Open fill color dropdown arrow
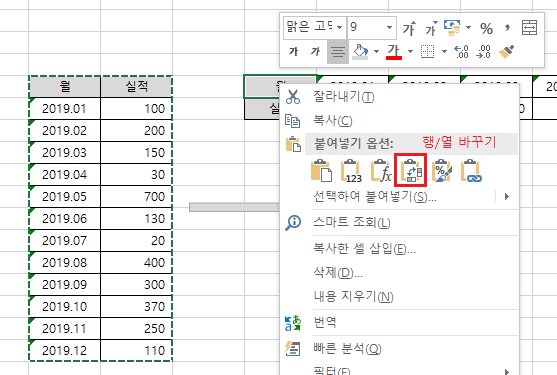 click(x=376, y=52)
